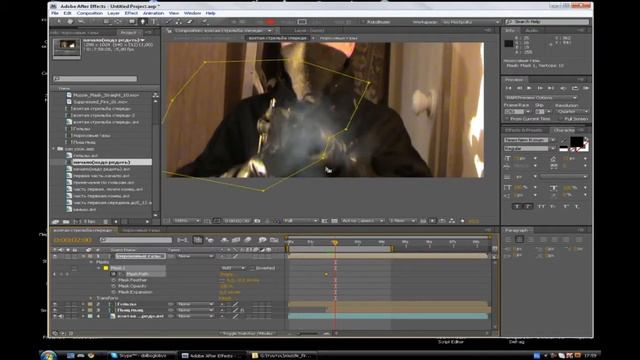Play preview in Preview panel

click(529, 88)
